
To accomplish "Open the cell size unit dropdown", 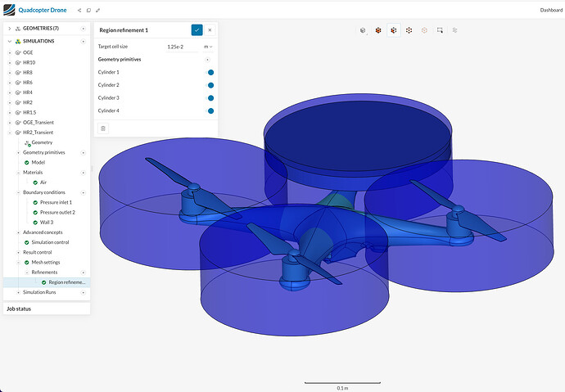I will click(x=208, y=47).
